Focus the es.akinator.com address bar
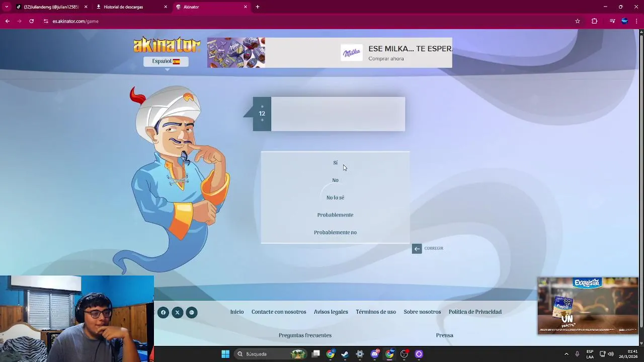Image resolution: width=644 pixels, height=362 pixels. (x=312, y=21)
